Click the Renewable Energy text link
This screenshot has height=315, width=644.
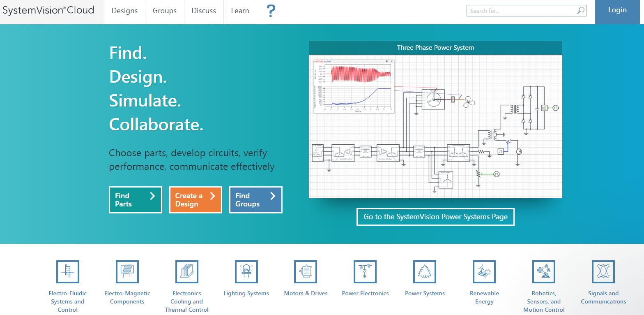(484, 297)
